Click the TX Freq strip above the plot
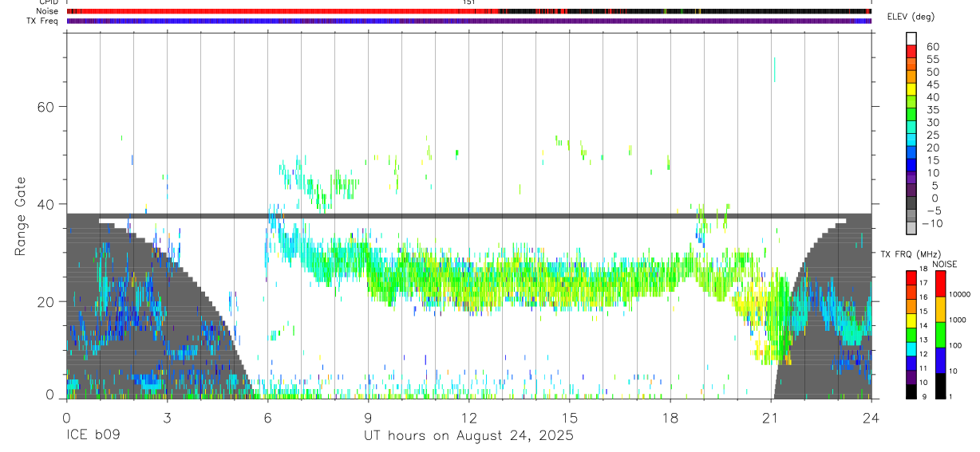Viewport: 980px width, 452px height. [x=469, y=21]
